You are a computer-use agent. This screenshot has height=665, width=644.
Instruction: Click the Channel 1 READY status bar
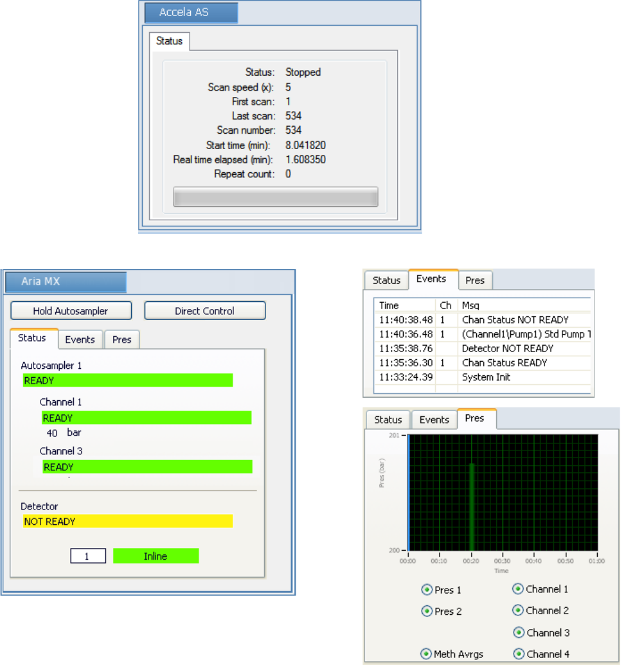click(x=147, y=418)
